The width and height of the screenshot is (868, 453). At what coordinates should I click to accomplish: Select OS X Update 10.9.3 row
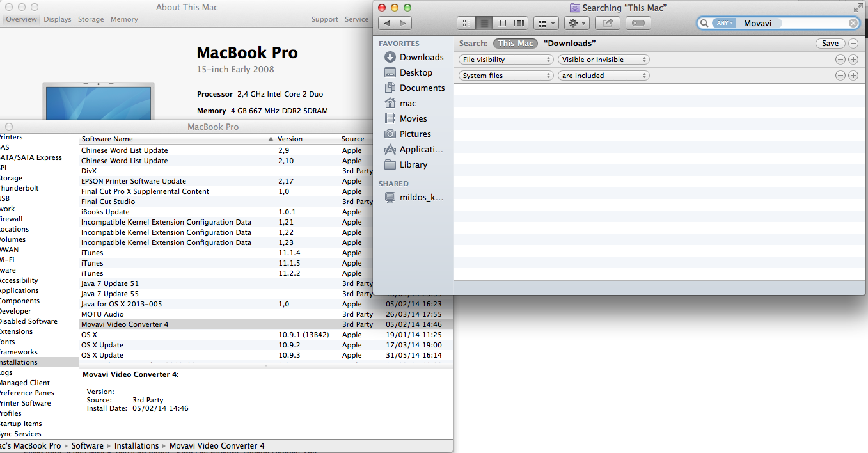(265, 355)
